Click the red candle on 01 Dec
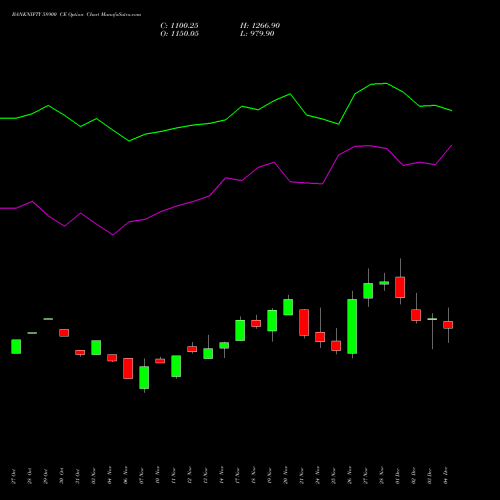Viewport: 500px width, 500px height. [400, 287]
